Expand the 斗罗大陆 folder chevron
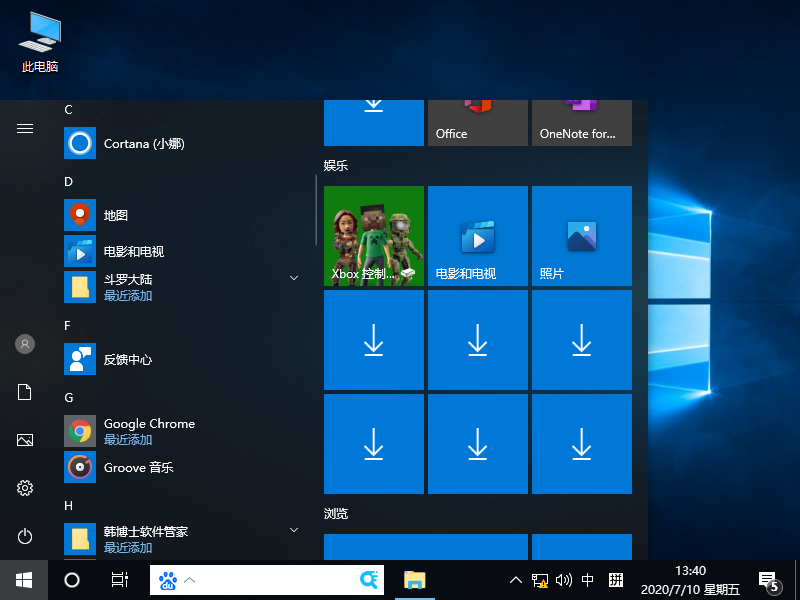This screenshot has width=800, height=600. pyautogui.click(x=293, y=277)
